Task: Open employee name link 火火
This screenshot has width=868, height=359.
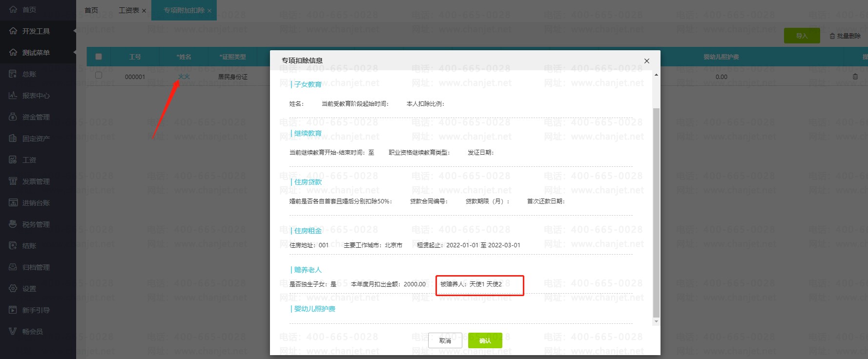Action: pyautogui.click(x=184, y=77)
